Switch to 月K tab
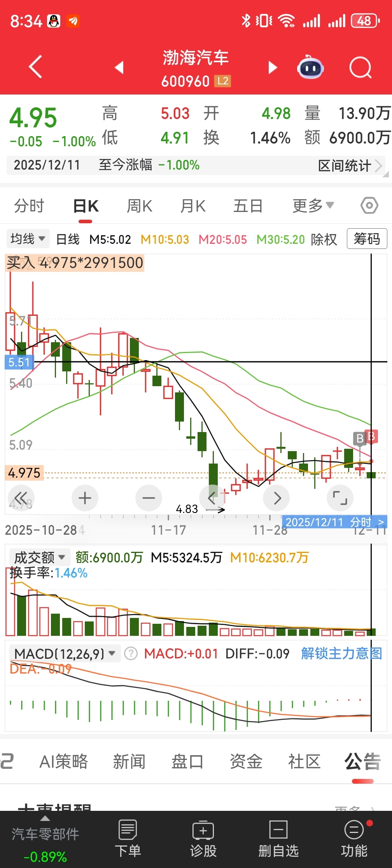This screenshot has width=392, height=868. point(193,206)
